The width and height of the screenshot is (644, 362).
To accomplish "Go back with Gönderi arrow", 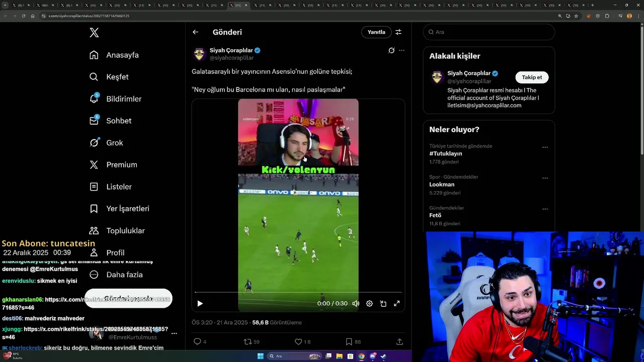I will coord(195,32).
